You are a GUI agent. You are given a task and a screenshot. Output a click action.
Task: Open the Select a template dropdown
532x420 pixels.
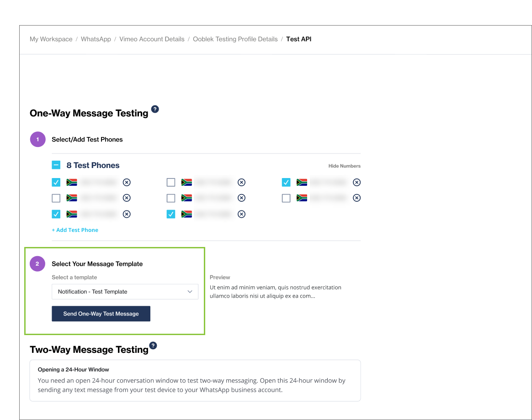click(125, 292)
